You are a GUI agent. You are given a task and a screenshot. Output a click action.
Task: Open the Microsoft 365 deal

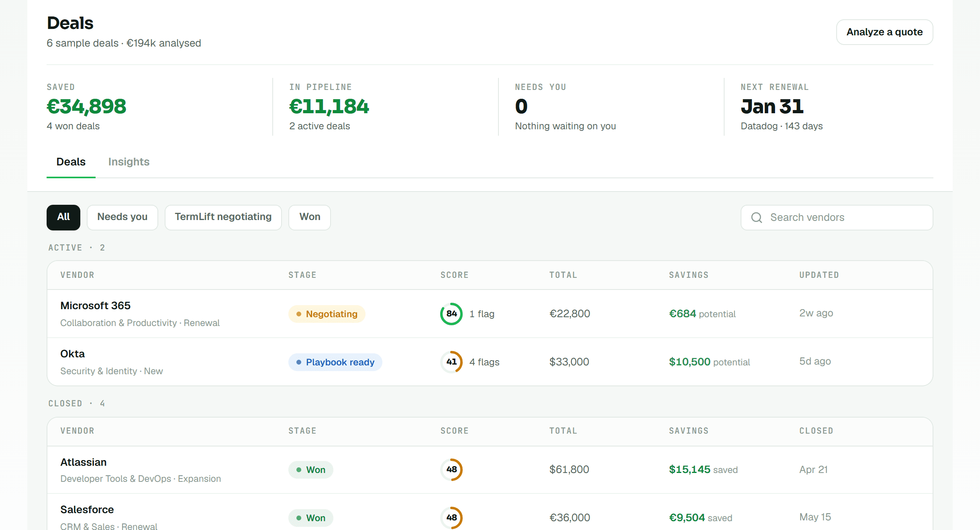point(490,314)
